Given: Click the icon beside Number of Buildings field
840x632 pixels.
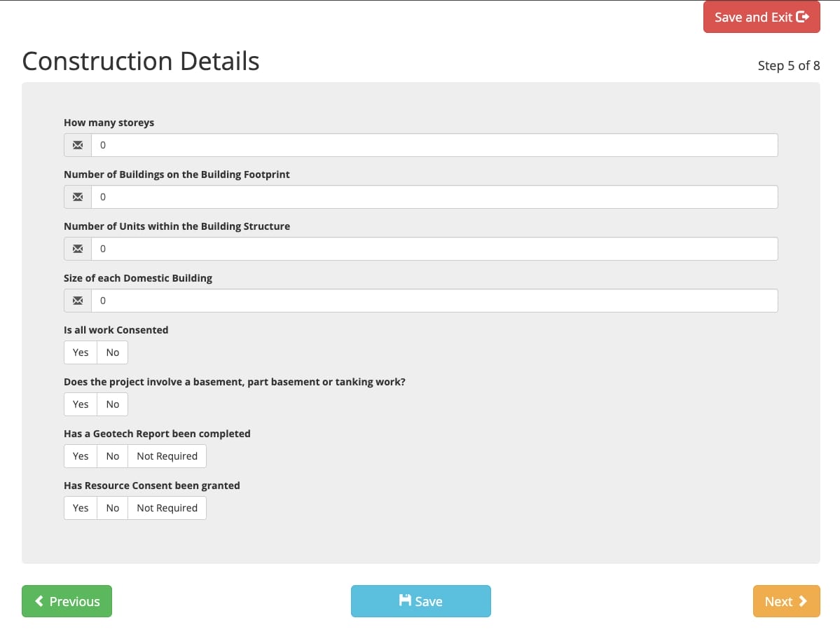Looking at the screenshot, I should click(78, 197).
